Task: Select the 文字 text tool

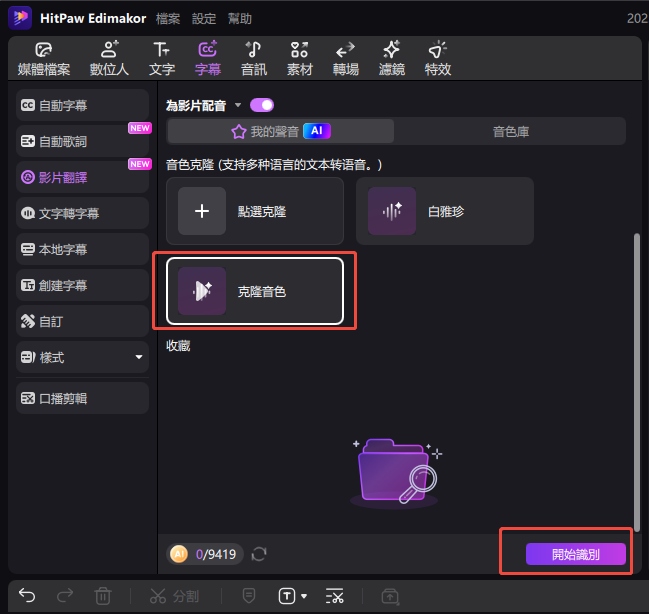Action: tap(162, 59)
